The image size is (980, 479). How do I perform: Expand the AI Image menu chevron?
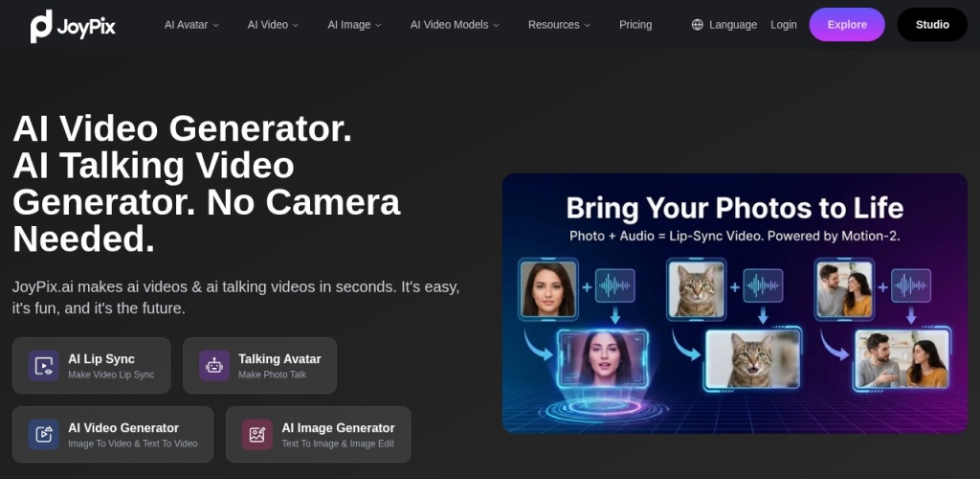click(378, 25)
